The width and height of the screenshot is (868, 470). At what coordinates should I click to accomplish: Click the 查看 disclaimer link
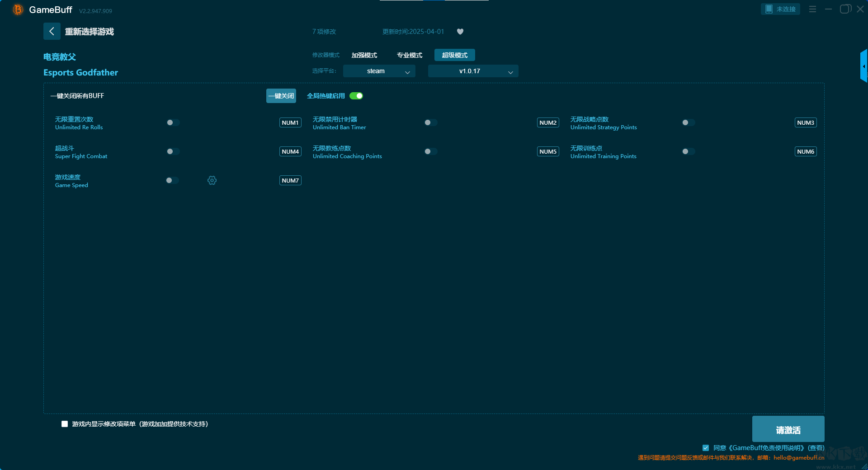[x=816, y=448]
